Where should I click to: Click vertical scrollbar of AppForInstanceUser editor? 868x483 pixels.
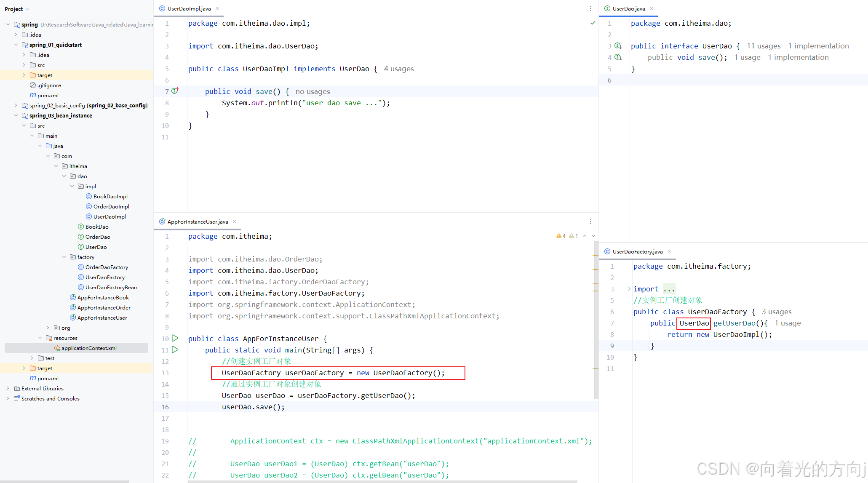(x=596, y=320)
